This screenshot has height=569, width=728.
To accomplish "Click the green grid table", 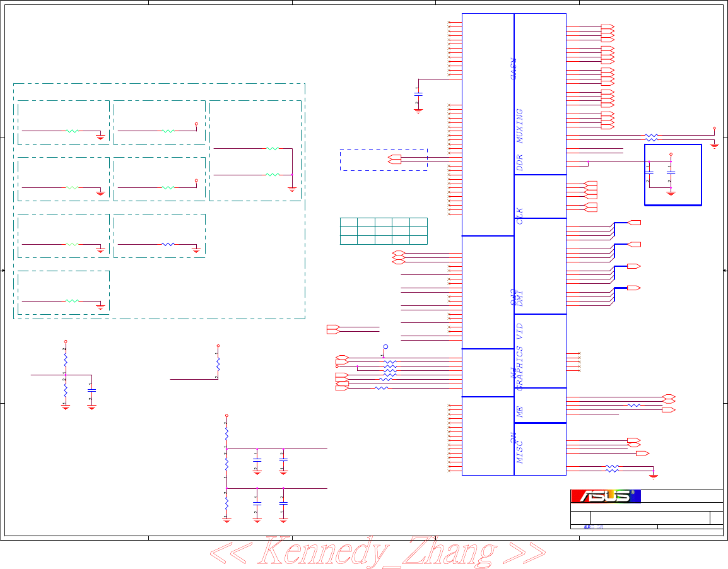I will pos(384,231).
